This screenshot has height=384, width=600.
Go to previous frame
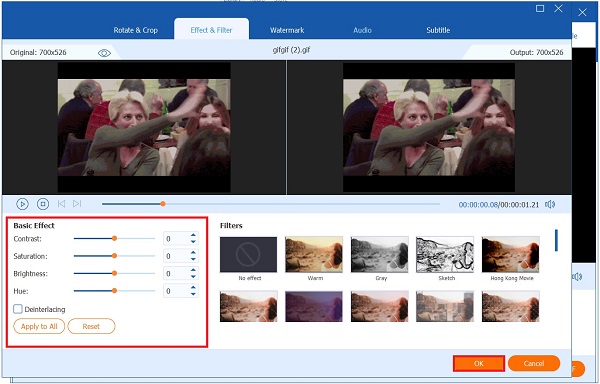pyautogui.click(x=61, y=204)
